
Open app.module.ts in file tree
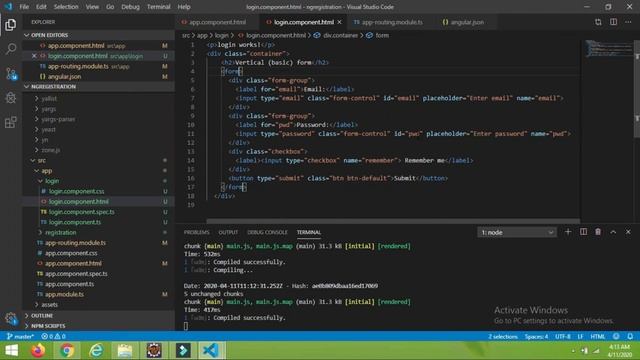pyautogui.click(x=64, y=294)
